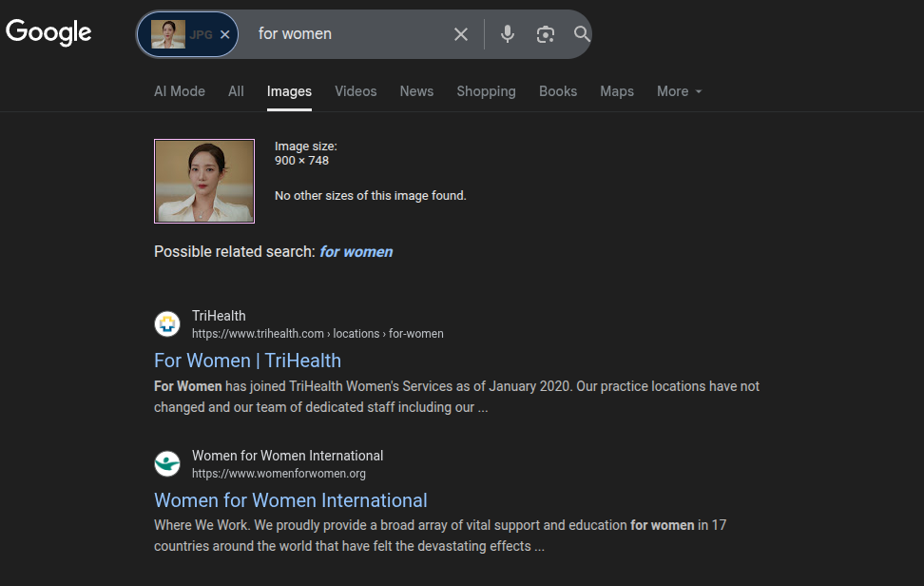Viewport: 924px width, 586px height.
Task: Click the Women for Women International favicon
Action: 167,464
